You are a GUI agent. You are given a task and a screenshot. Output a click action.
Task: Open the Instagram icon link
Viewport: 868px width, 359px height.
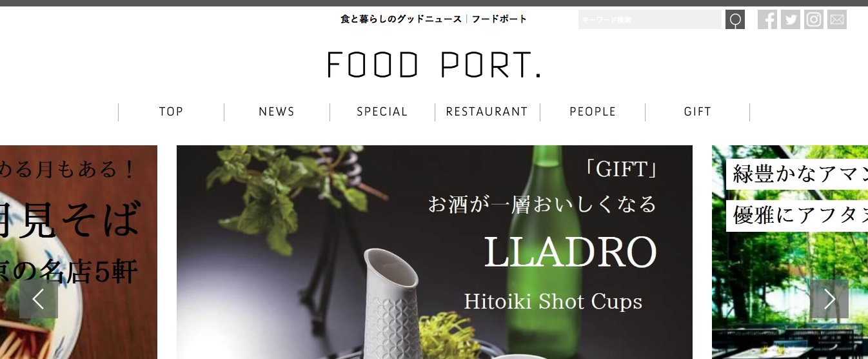pyautogui.click(x=814, y=19)
